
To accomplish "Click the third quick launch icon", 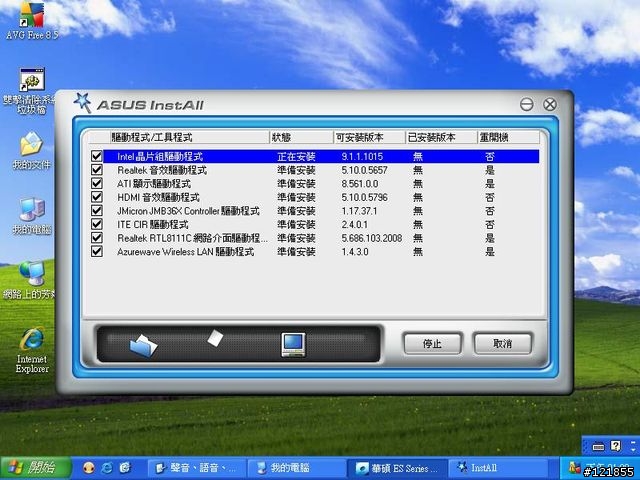I will coord(125,468).
